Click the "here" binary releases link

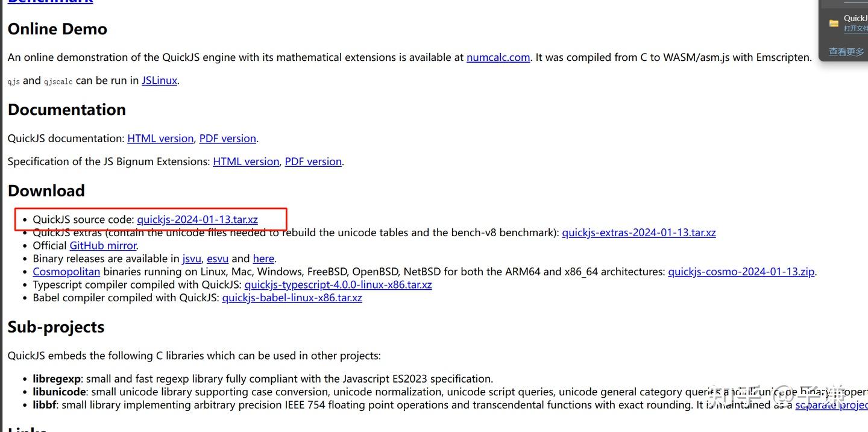pyautogui.click(x=263, y=258)
